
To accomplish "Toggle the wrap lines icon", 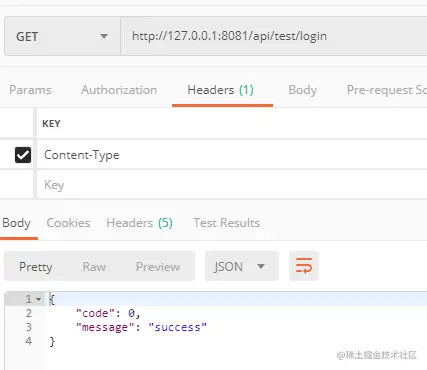I will click(304, 266).
